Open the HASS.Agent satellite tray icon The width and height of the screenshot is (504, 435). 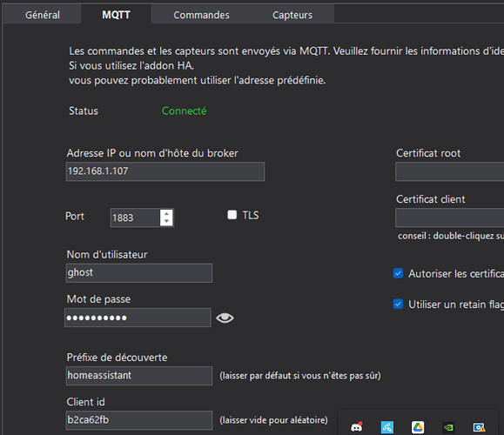click(387, 427)
